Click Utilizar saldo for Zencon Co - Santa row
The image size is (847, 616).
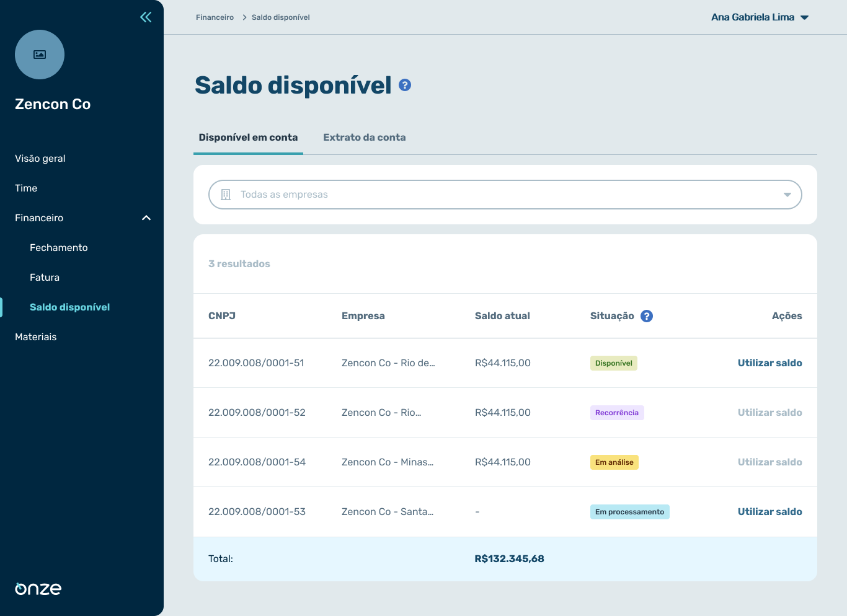pyautogui.click(x=769, y=511)
